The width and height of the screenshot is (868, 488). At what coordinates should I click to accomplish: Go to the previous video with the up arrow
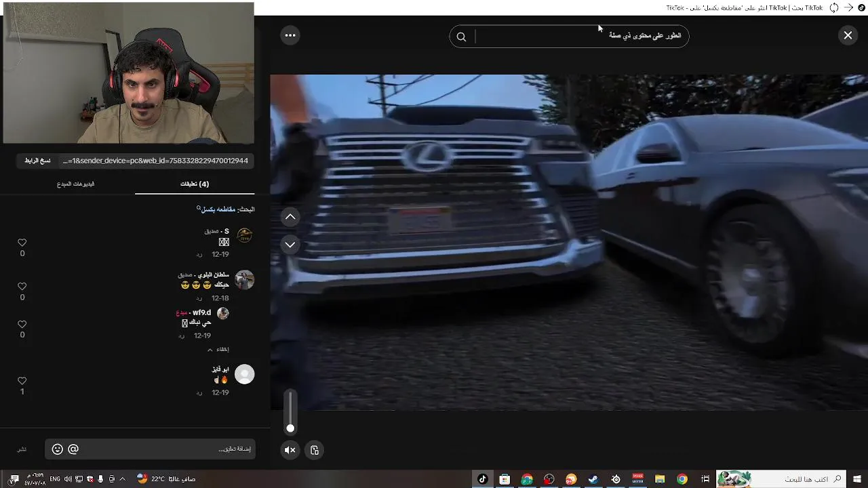[290, 217]
